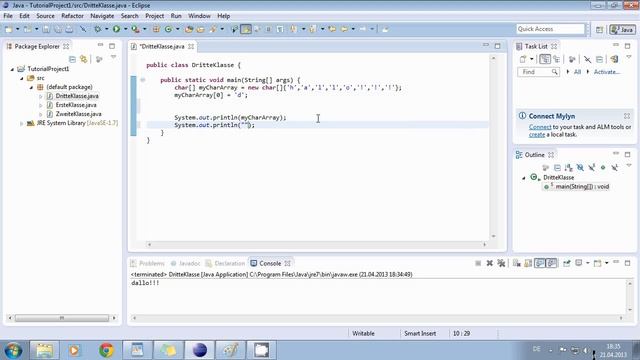Expand ErsteKlasse.java tree node
This screenshot has height=360, width=640.
tap(40, 105)
